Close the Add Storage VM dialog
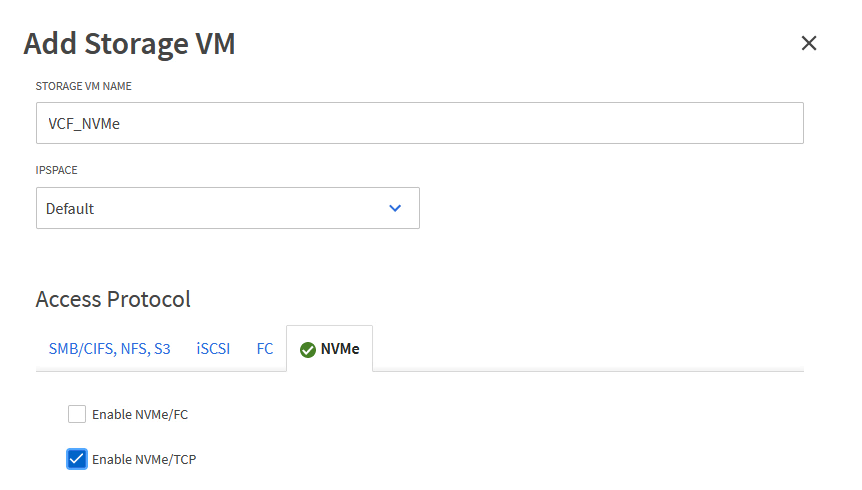The image size is (862, 490). [x=809, y=43]
